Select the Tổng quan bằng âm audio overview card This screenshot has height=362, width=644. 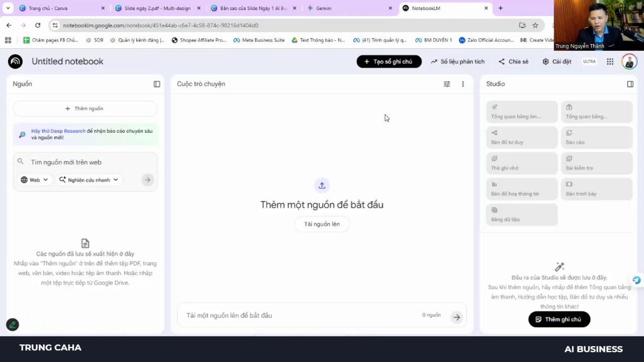click(522, 112)
